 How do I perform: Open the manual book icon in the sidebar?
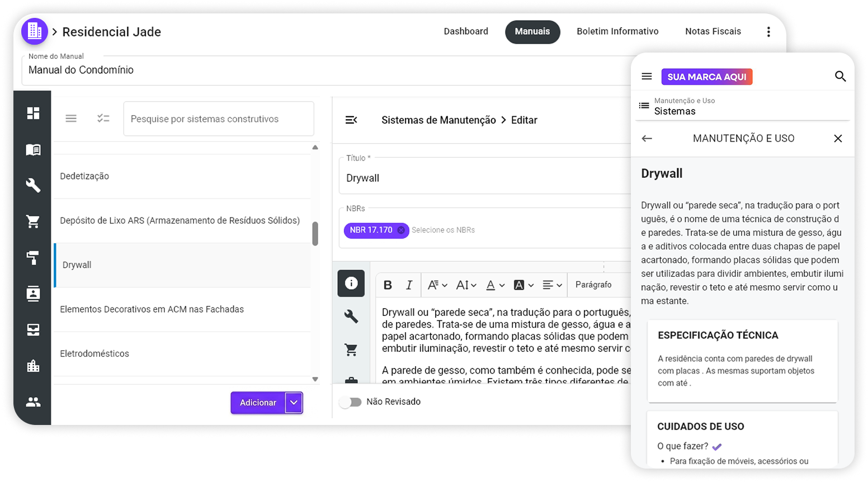(34, 149)
